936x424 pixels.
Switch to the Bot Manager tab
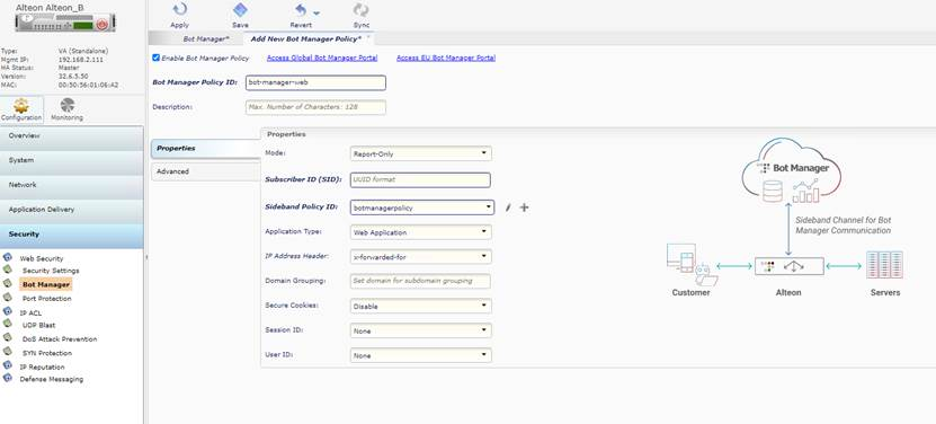coord(206,38)
